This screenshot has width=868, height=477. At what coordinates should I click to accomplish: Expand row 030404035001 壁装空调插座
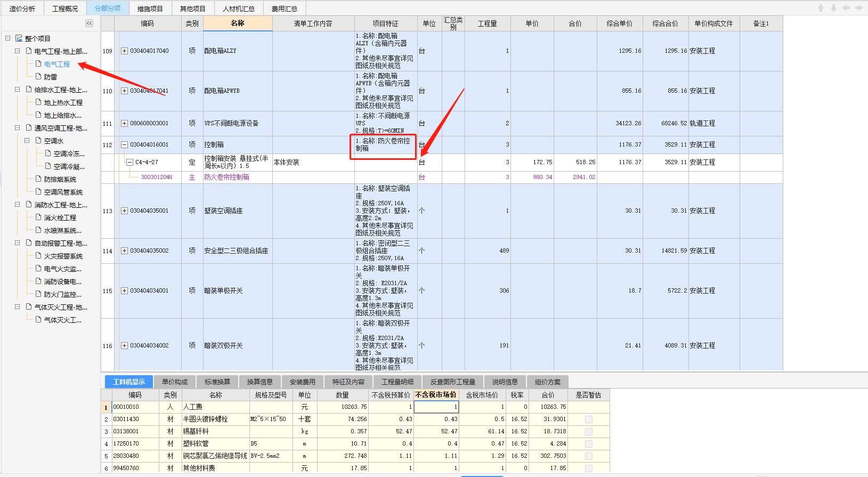(124, 211)
